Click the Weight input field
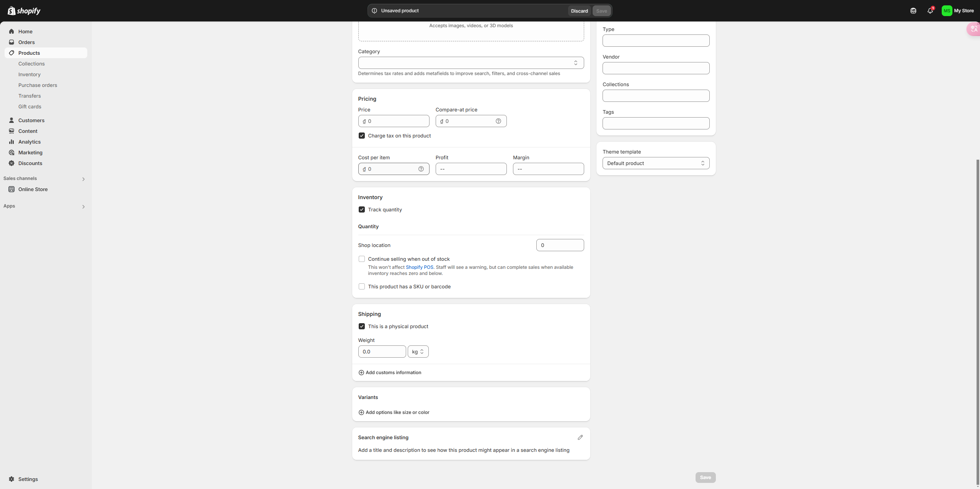The image size is (980, 489). (382, 352)
